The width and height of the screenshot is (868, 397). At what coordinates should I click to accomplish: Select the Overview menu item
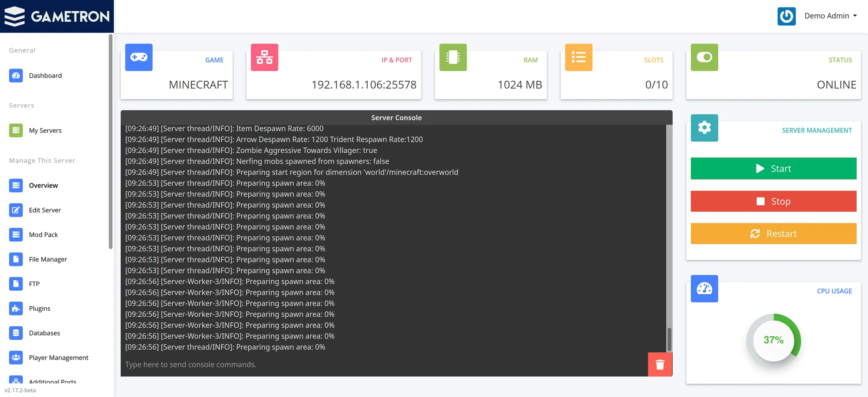(43, 185)
